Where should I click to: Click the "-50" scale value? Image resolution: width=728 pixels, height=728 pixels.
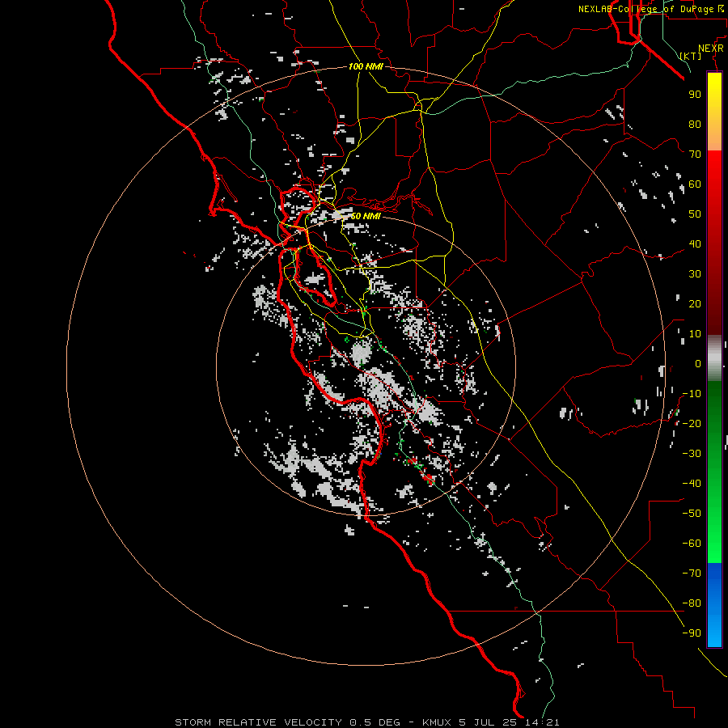[692, 514]
